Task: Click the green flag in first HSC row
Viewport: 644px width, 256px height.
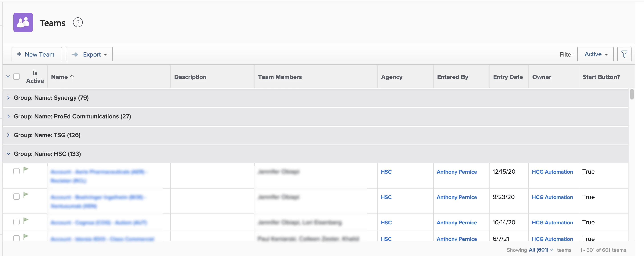Action: click(26, 170)
